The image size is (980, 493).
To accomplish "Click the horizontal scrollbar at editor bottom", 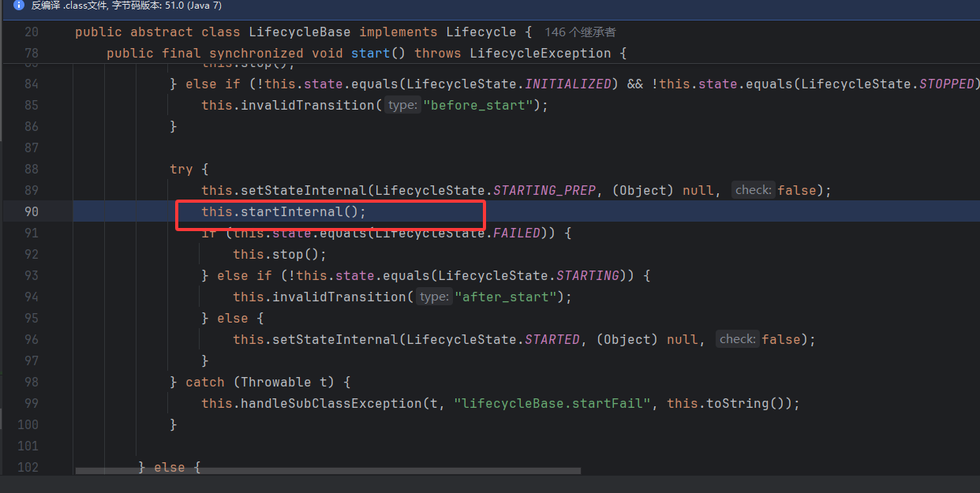I will pos(327,471).
